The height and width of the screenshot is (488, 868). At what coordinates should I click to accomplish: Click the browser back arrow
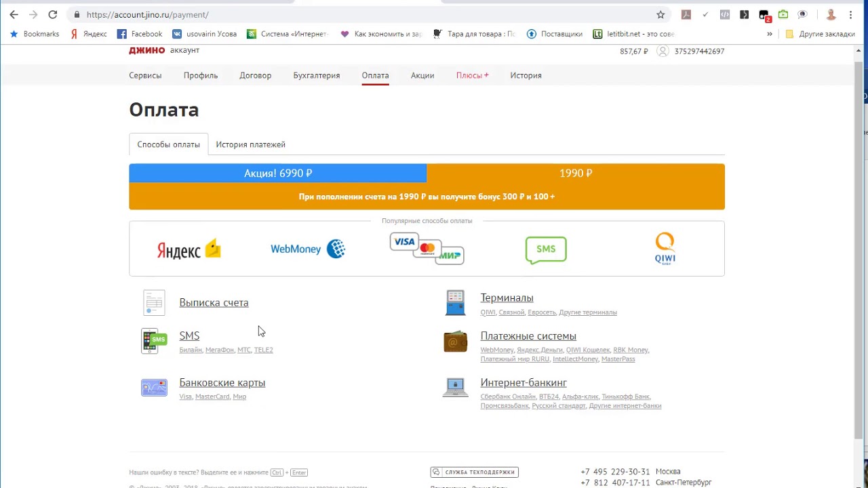14,14
